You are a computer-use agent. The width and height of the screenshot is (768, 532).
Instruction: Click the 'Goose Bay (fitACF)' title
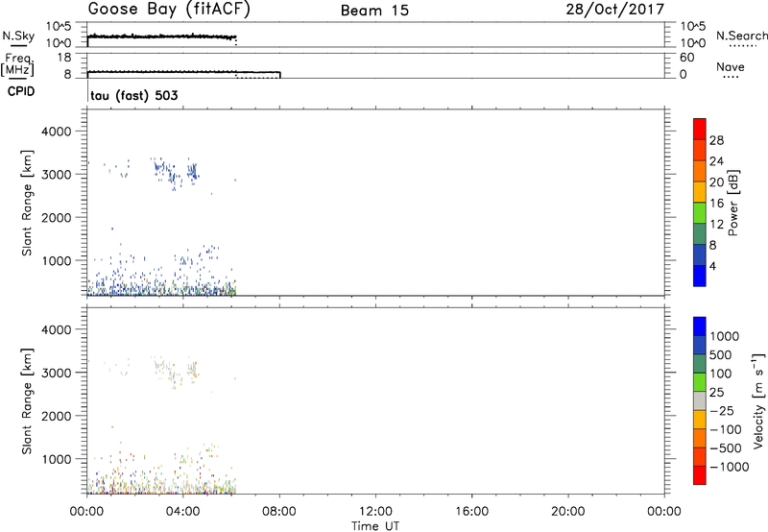click(169, 10)
